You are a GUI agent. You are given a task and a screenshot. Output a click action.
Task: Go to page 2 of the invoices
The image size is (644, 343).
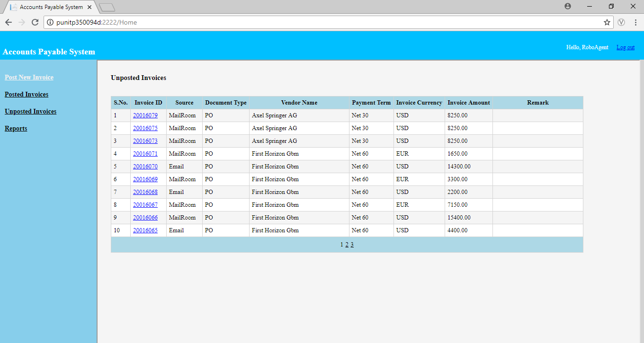(x=347, y=245)
